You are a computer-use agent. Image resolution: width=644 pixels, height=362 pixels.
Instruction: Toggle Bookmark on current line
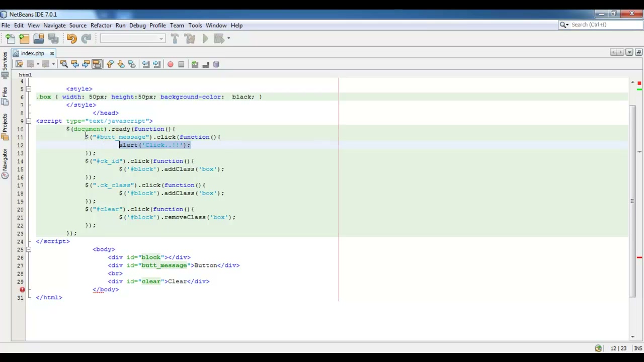132,64
